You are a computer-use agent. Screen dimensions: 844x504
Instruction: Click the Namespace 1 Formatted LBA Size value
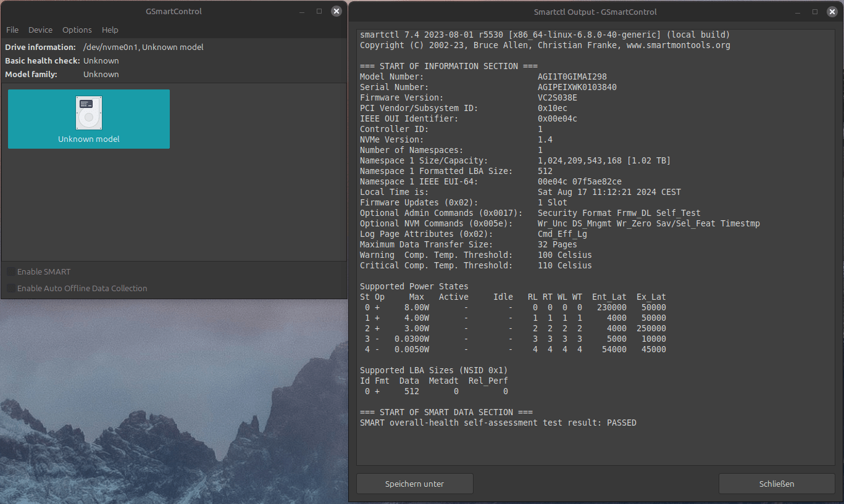click(x=545, y=171)
